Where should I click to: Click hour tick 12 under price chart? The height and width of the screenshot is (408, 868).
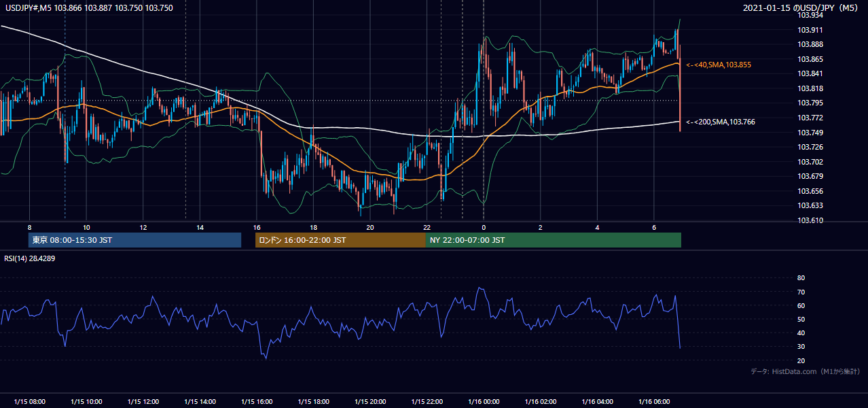pos(143,226)
